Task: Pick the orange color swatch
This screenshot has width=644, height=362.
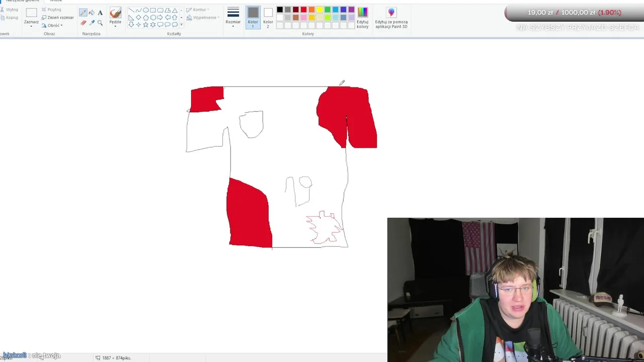Action: [x=311, y=10]
